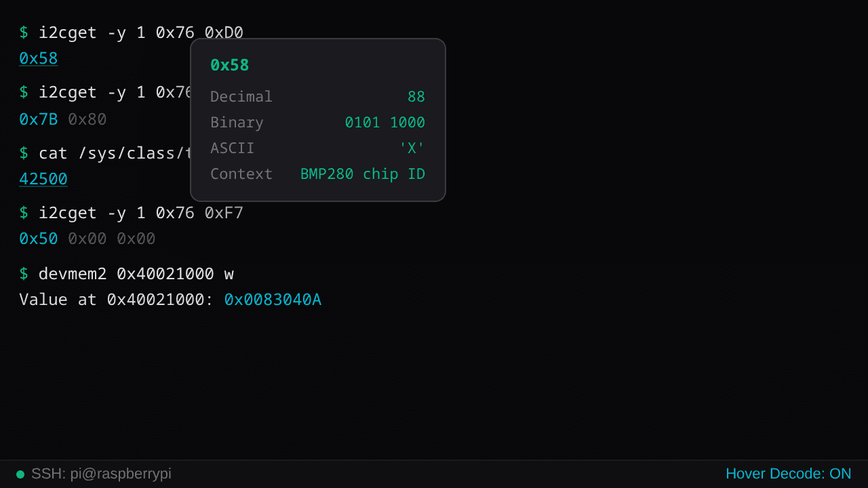Click the prompt symbol before devmem2 command
Viewport: 868px width, 488px height.
[x=24, y=274]
